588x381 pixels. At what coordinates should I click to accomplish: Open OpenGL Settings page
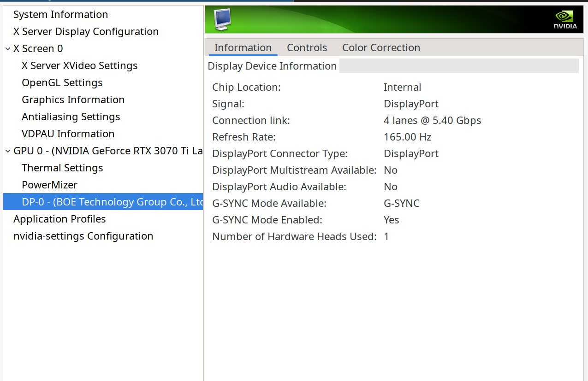coord(62,82)
